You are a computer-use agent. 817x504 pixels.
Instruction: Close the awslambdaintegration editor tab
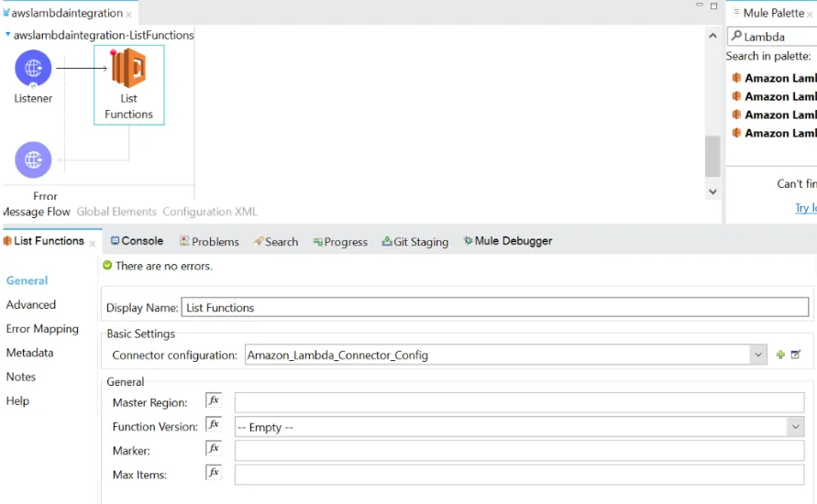tap(128, 15)
